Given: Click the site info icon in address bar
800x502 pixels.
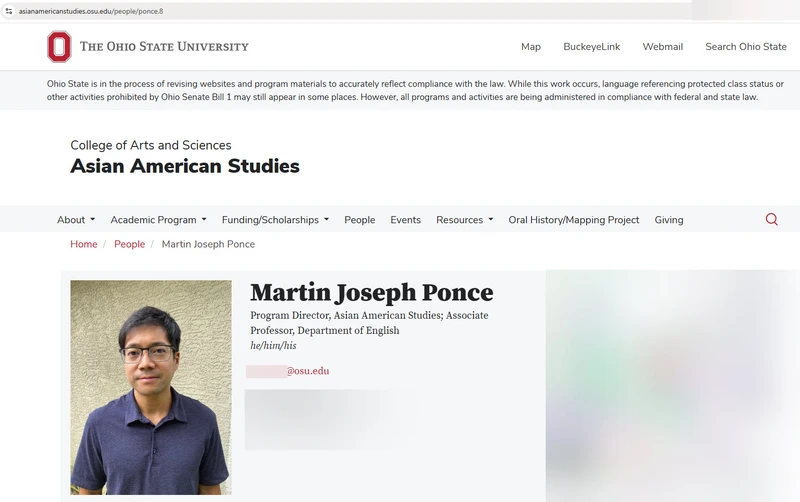Looking at the screenshot, I should [x=9, y=11].
